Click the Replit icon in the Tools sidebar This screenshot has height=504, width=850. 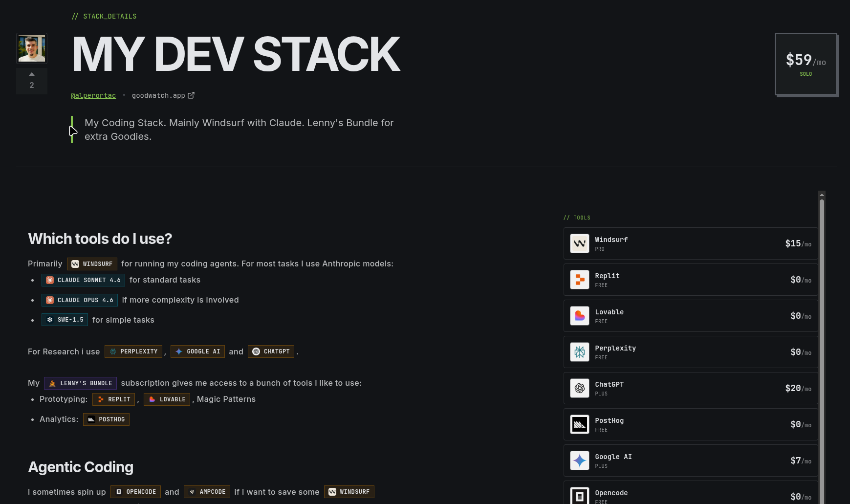coord(579,279)
